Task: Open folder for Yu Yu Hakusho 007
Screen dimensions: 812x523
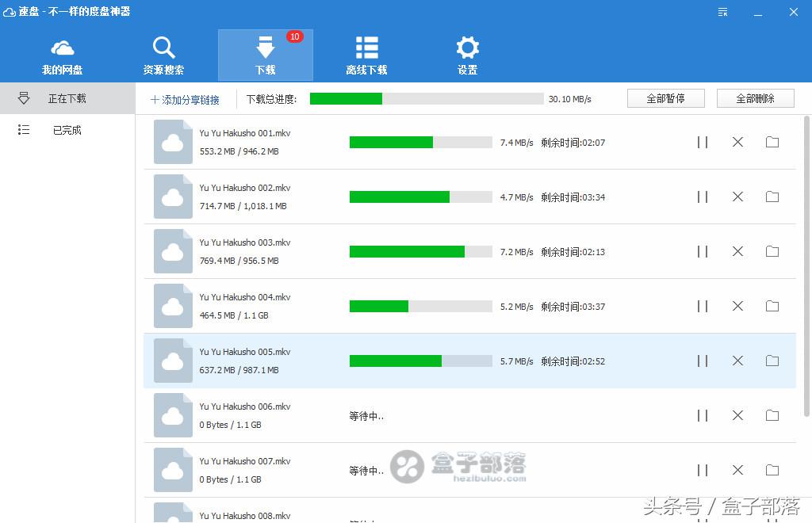Action: tap(772, 470)
